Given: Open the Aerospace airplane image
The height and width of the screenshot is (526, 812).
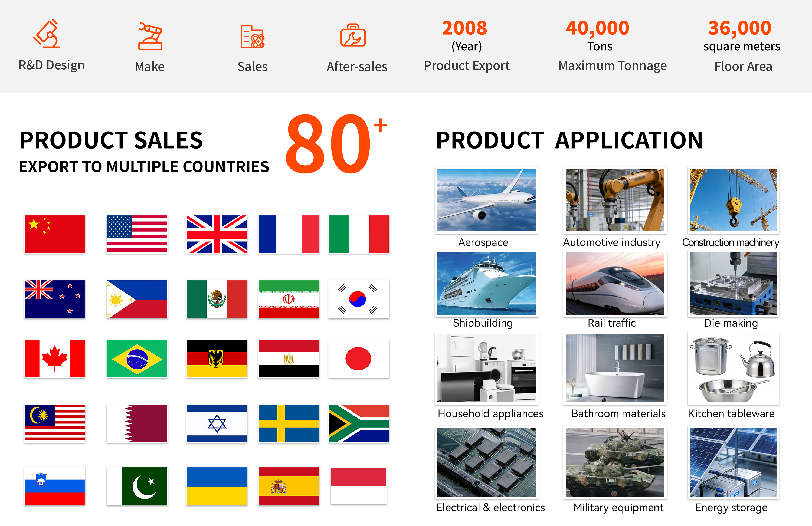Looking at the screenshot, I should (x=486, y=200).
